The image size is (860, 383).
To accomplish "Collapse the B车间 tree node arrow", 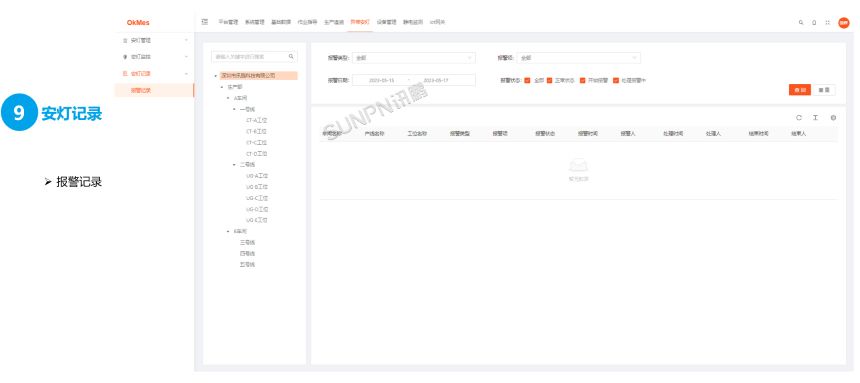I will coord(228,232).
